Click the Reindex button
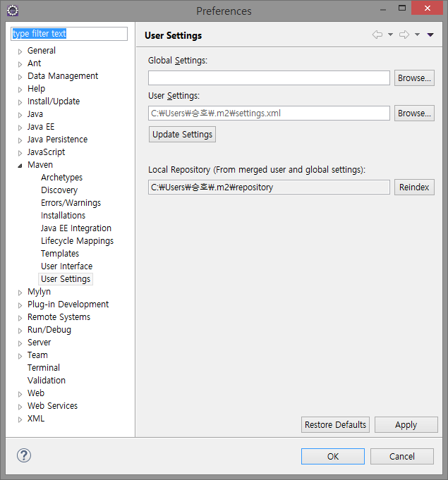448x480 pixels. [414, 187]
